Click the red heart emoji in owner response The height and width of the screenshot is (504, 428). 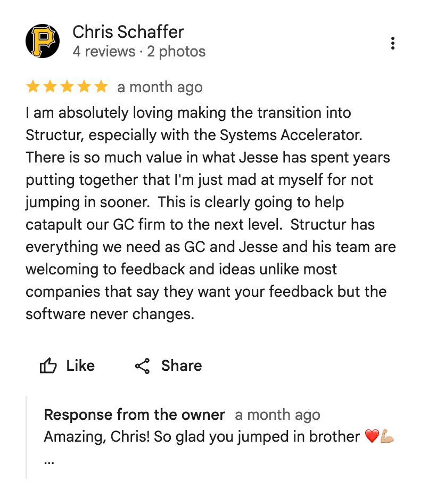(x=372, y=437)
